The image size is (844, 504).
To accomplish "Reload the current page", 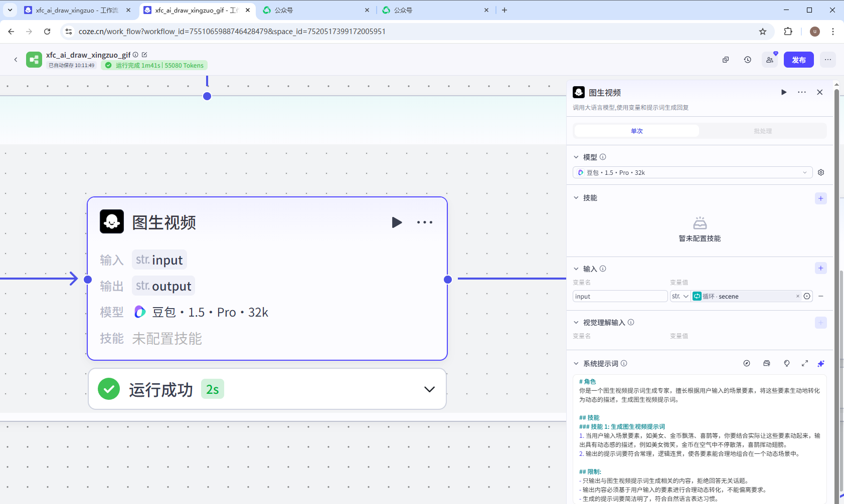I will tap(47, 32).
